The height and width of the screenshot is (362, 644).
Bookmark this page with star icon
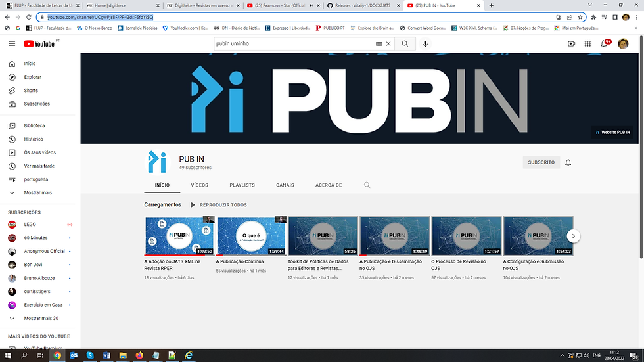click(580, 17)
